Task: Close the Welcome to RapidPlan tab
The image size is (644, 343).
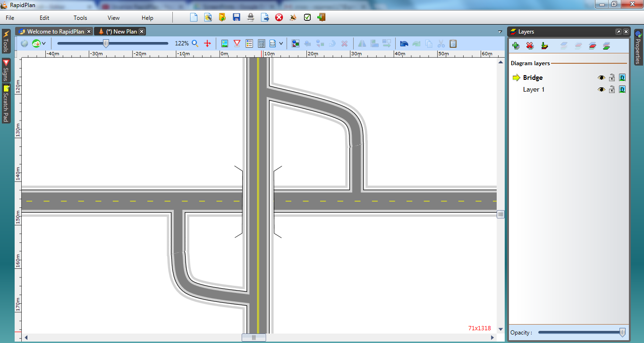Action: point(89,32)
